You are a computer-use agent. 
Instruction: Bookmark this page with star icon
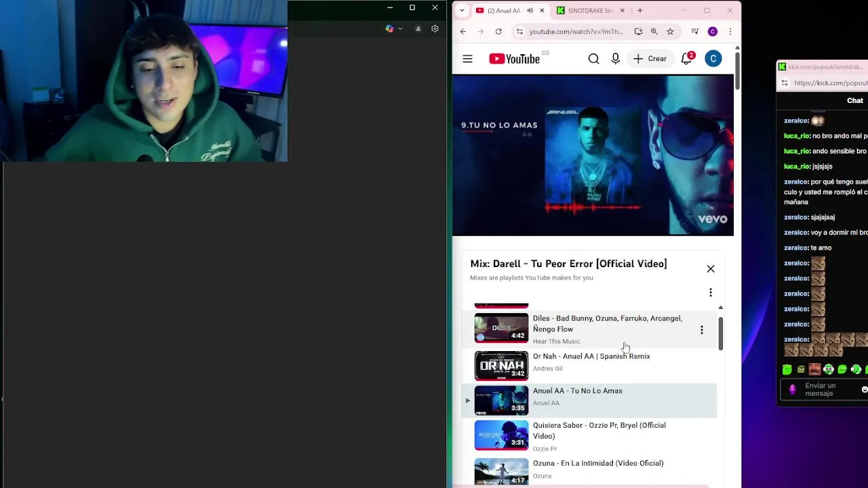pos(670,31)
